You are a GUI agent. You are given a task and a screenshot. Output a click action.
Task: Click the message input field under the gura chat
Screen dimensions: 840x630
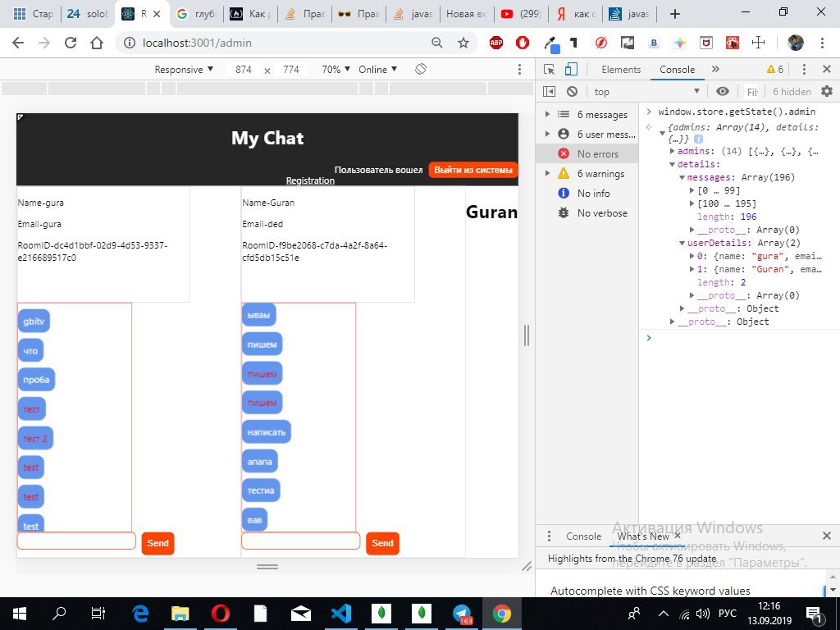pos(76,541)
